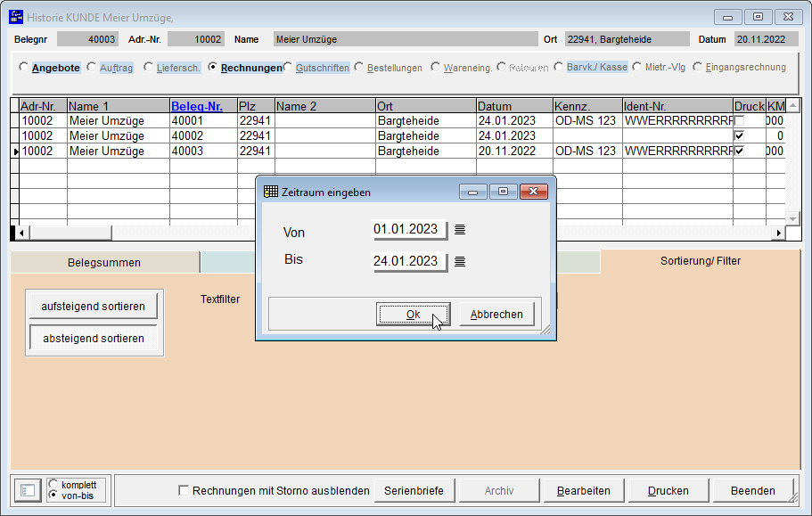Click the horizontal scrollbar thumb of the table
Image resolution: width=812 pixels, height=516 pixels.
(70, 233)
